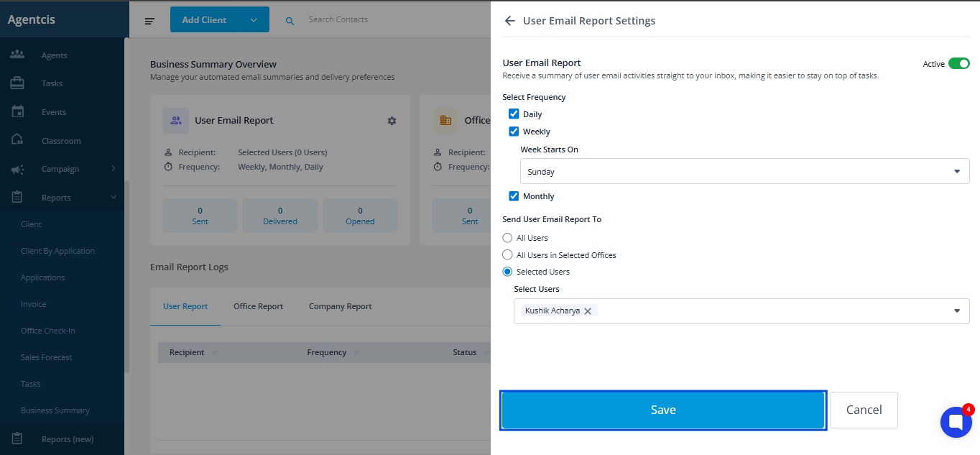Click the User Email Report gear icon

pyautogui.click(x=392, y=121)
